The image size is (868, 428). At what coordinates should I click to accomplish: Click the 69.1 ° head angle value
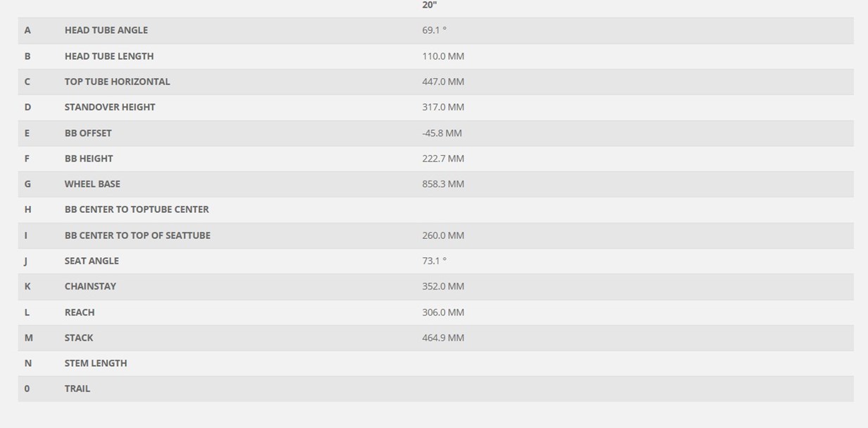[x=434, y=30]
